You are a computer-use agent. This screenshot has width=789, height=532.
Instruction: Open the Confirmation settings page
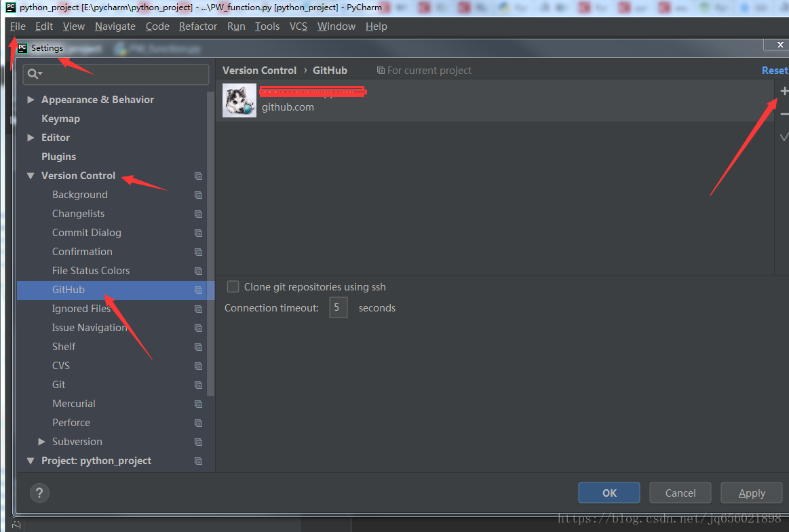82,252
